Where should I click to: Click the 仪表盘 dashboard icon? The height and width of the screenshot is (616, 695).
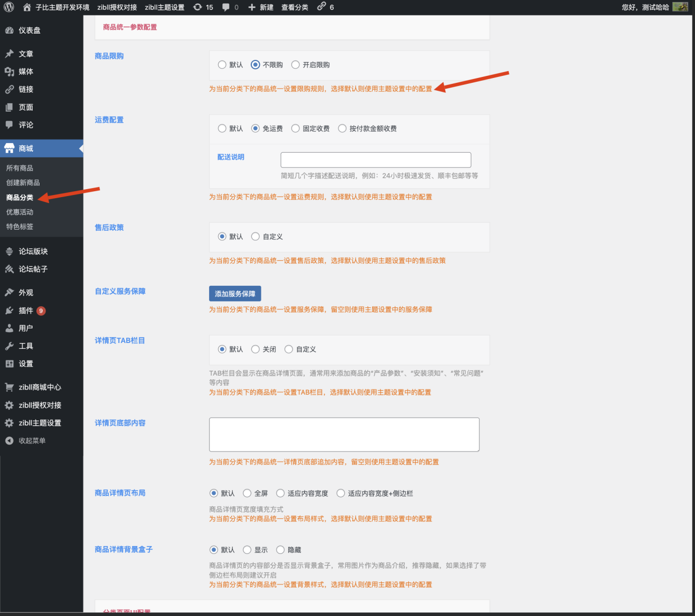click(9, 30)
